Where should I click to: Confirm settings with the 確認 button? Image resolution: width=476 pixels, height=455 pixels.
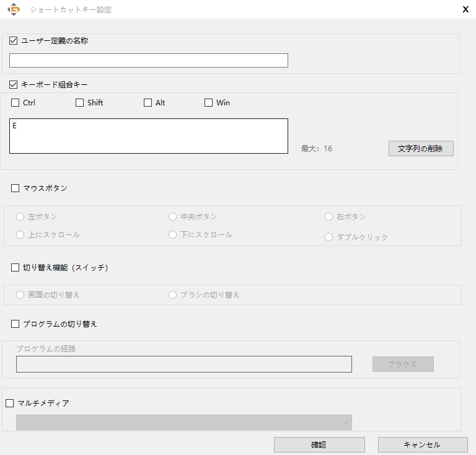[x=319, y=445]
